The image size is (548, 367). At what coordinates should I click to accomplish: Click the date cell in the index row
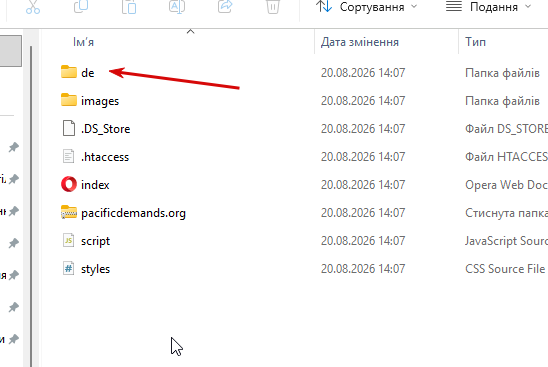point(363,185)
